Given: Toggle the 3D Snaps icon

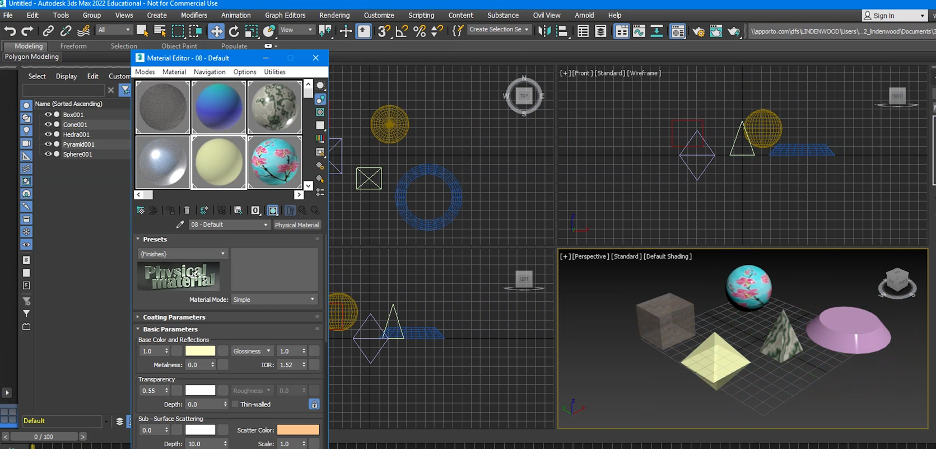Looking at the screenshot, I should (x=384, y=31).
